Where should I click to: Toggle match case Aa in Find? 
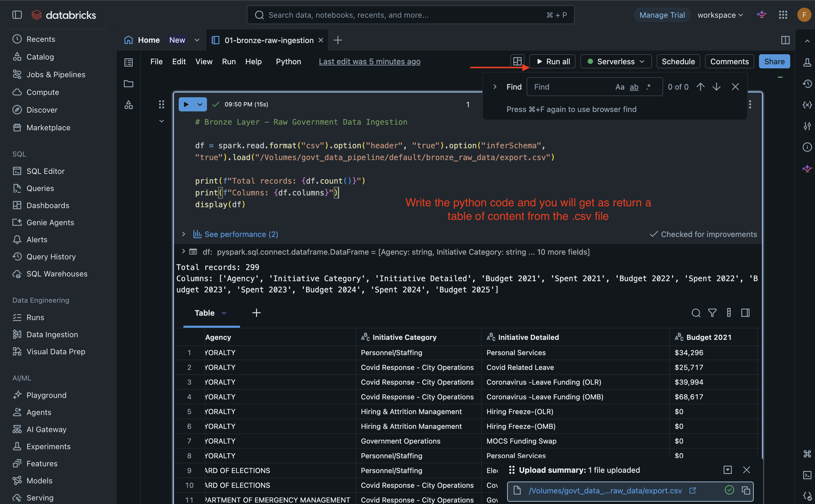(620, 87)
